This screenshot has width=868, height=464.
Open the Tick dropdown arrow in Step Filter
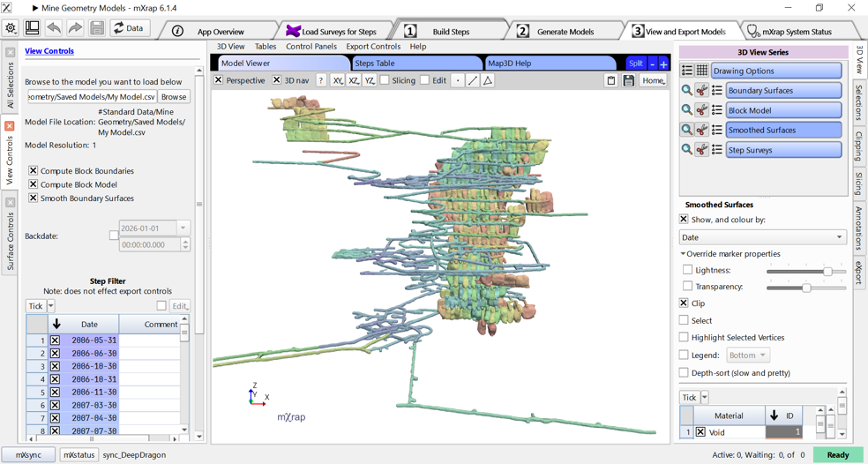coord(51,305)
